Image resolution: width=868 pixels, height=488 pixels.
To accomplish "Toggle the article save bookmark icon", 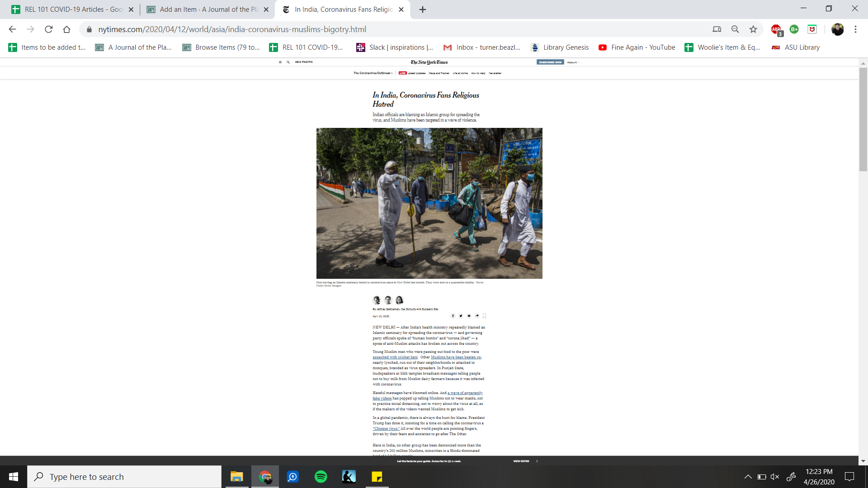I will coord(485,316).
